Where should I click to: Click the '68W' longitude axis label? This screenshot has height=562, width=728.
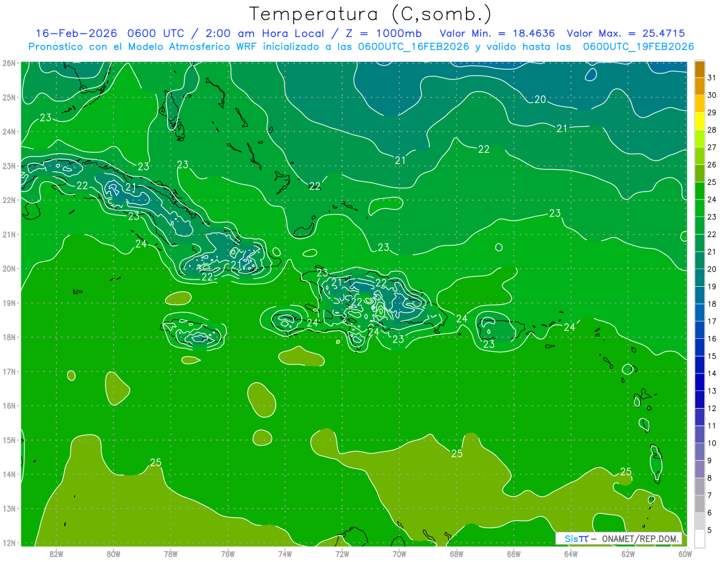point(457,553)
